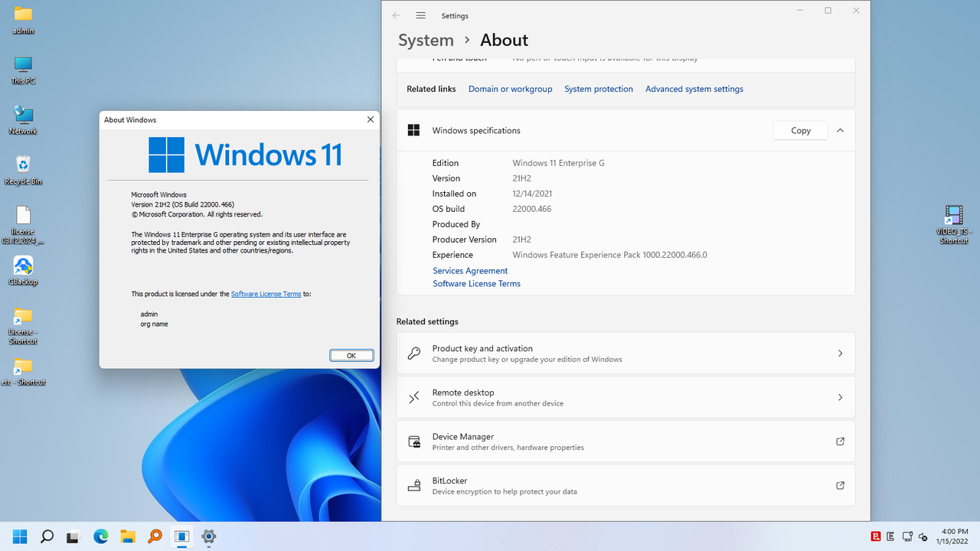Screen dimensions: 980x551
Task: Select the About Windows app on taskbar
Action: [181, 536]
